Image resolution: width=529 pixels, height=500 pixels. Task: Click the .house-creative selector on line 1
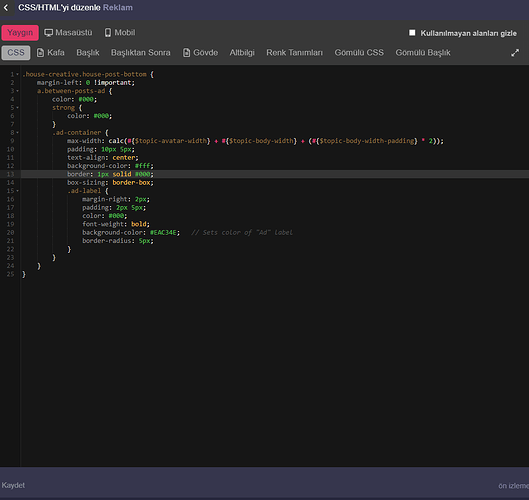tap(84, 74)
